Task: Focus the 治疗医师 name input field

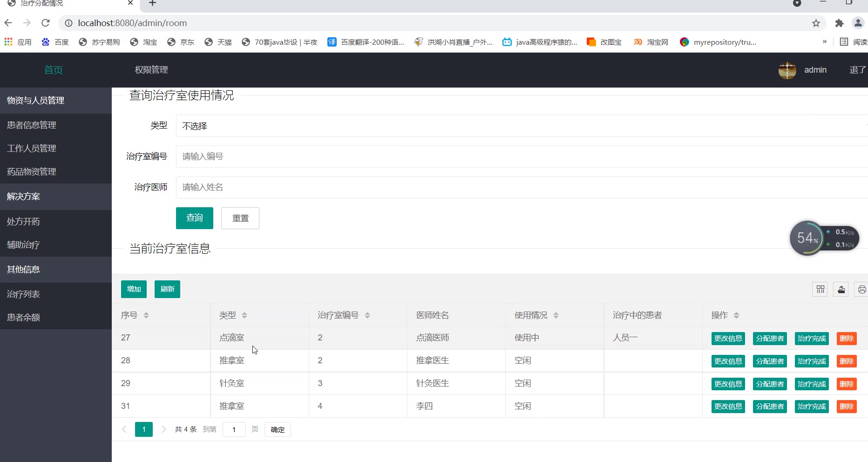Action: tap(522, 187)
